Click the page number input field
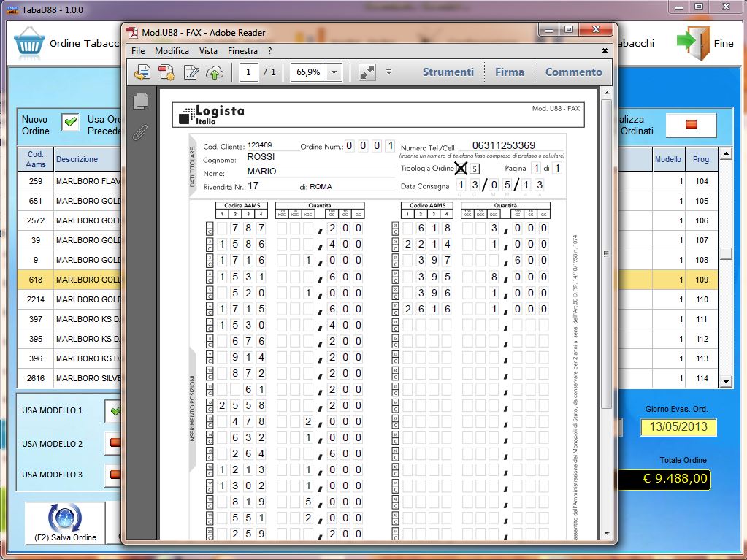This screenshot has width=747, height=560. [248, 72]
